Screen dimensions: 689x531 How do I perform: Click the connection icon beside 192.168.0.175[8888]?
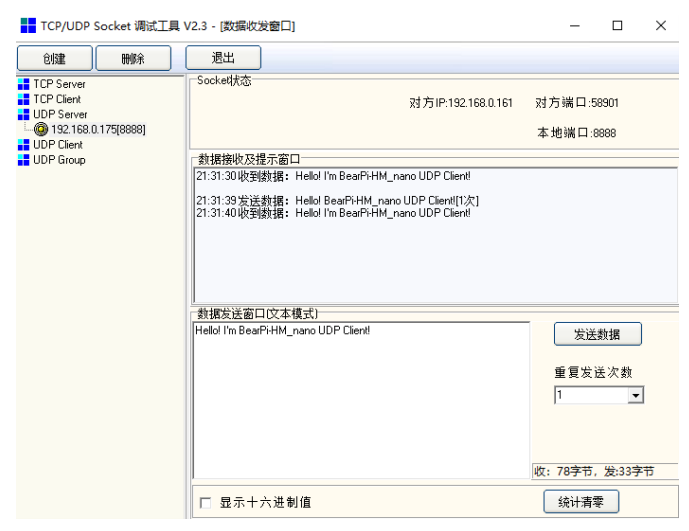tap(41, 129)
